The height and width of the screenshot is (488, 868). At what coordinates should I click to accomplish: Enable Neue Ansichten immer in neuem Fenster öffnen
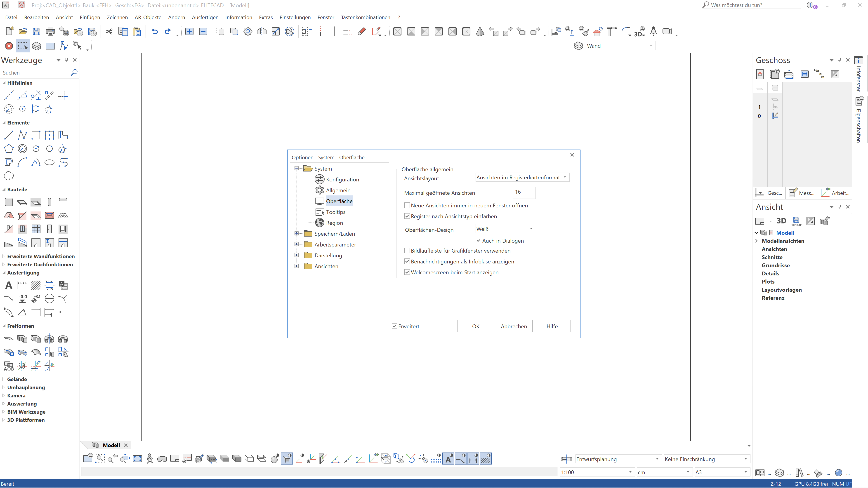407,205
